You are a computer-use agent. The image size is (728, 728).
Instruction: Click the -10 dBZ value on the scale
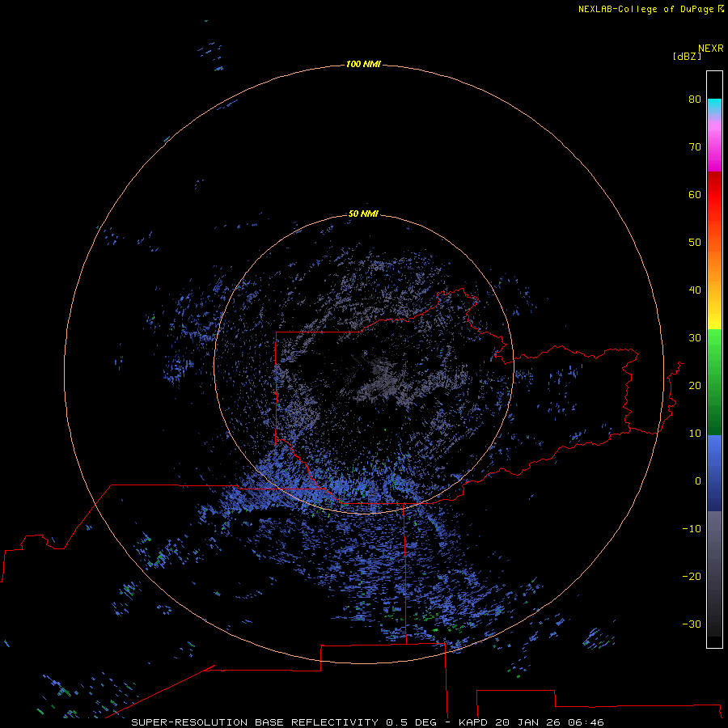click(x=692, y=529)
